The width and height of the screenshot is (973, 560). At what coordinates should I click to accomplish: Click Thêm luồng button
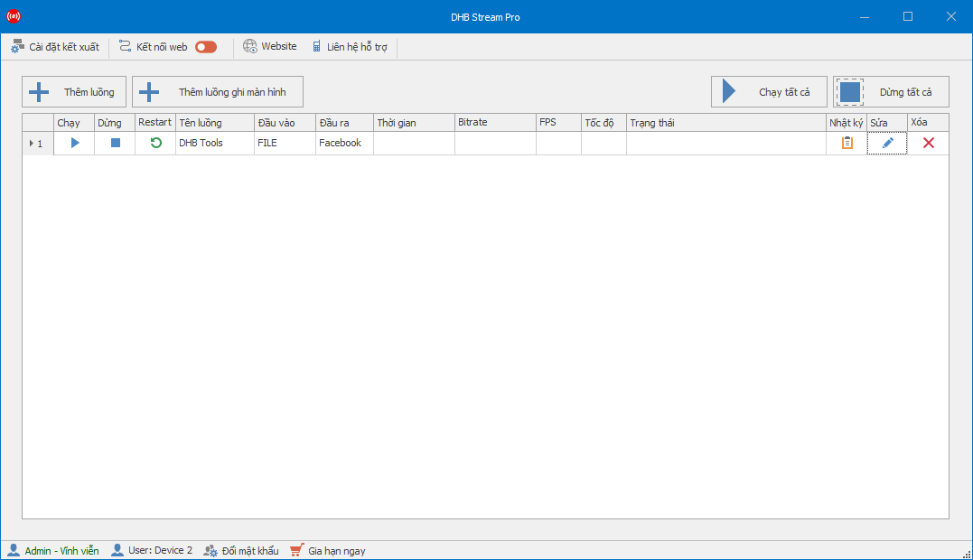click(74, 92)
